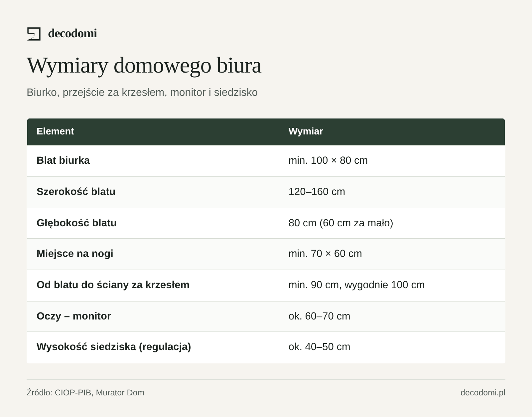This screenshot has height=418, width=532.
Task: Select the "Oczy – monitor" row label
Action: (x=73, y=316)
